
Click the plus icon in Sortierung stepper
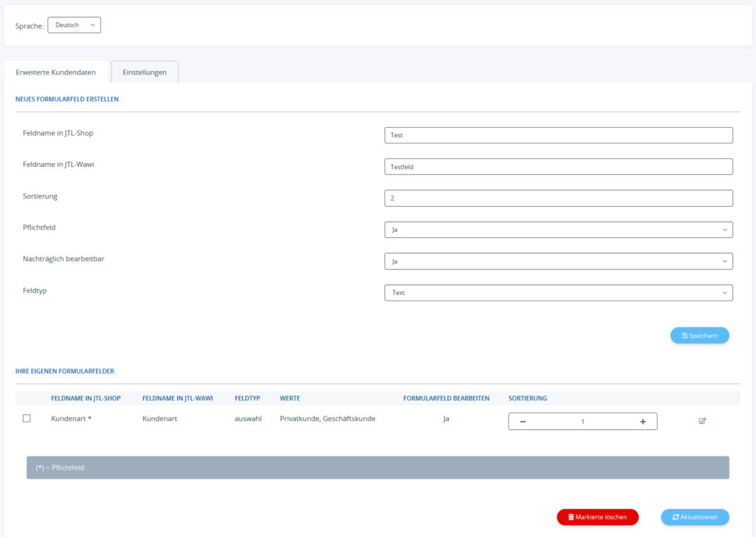pos(642,421)
